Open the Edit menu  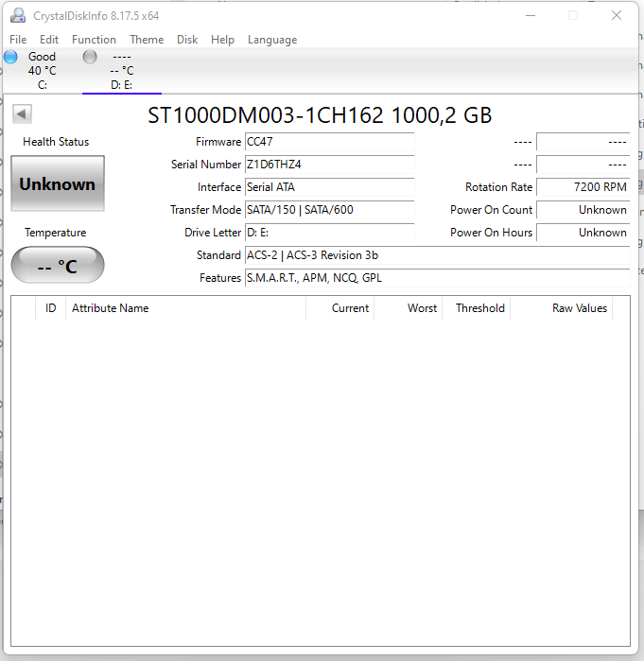click(x=49, y=40)
